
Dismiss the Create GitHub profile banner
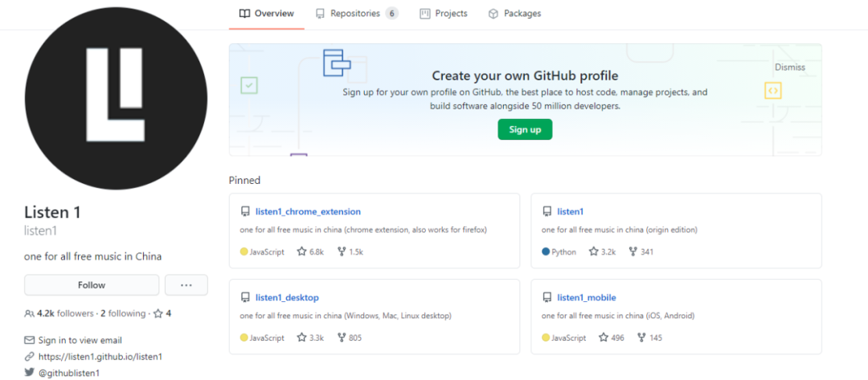(x=789, y=67)
